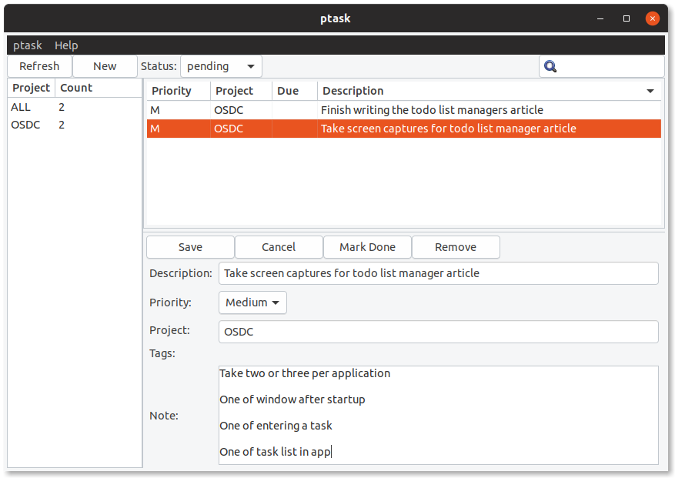Open the ptask menu
Image resolution: width=675 pixels, height=478 pixels.
[27, 45]
